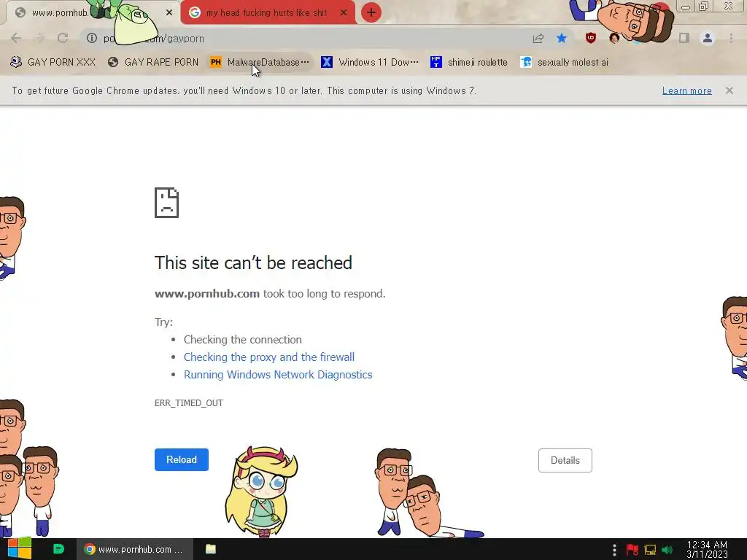The image size is (747, 560).
Task: Show hidden tray icons via dots
Action: (x=614, y=550)
